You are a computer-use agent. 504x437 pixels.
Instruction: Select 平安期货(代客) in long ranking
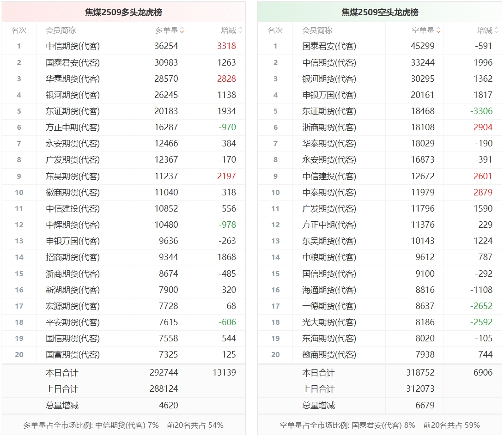[x=73, y=322]
